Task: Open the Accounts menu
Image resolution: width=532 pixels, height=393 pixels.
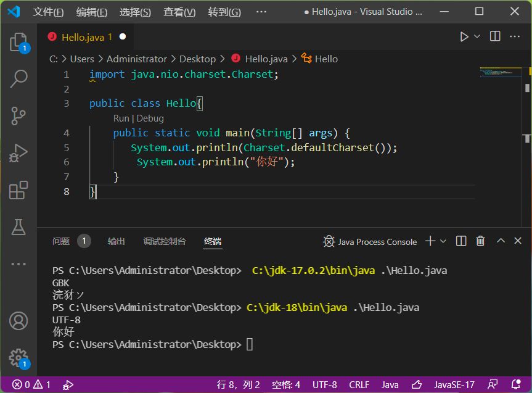Action: click(x=18, y=321)
